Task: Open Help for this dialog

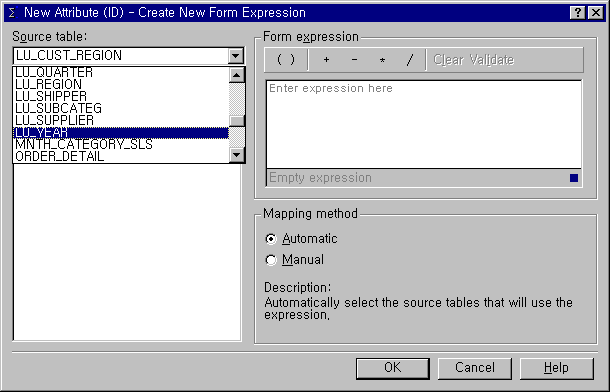Action: [x=557, y=368]
